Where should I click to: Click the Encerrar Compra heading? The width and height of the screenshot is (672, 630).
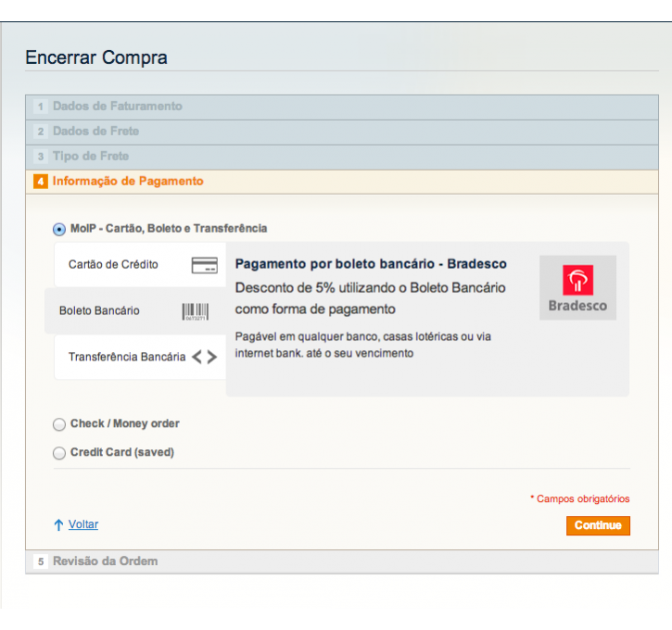tap(96, 57)
